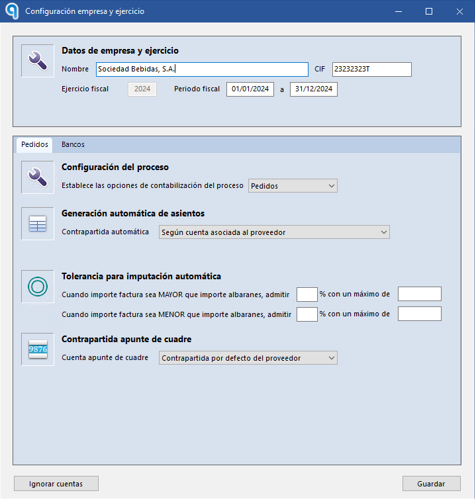This screenshot has width=475, height=499.
Task: Click the Ignorar cuentas button
Action: [x=56, y=484]
